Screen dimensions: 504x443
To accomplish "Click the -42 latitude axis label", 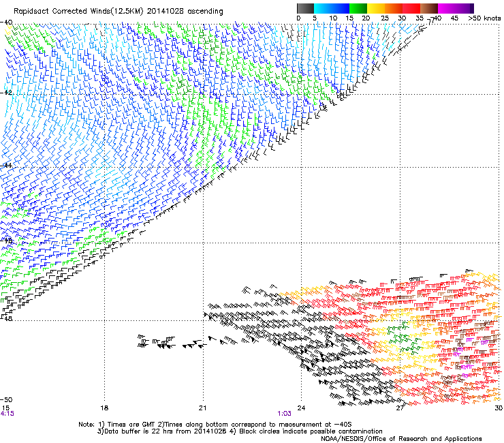I will pos(6,93).
